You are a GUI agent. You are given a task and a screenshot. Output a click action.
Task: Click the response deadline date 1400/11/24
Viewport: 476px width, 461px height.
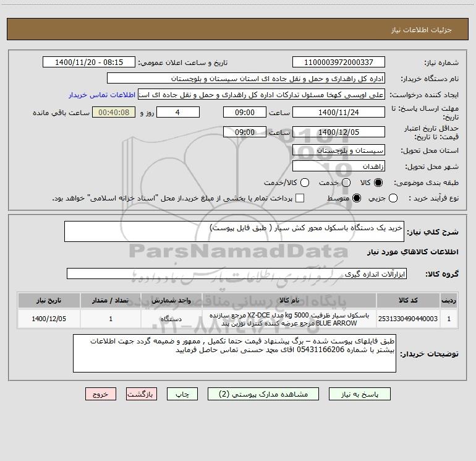tap(339, 112)
